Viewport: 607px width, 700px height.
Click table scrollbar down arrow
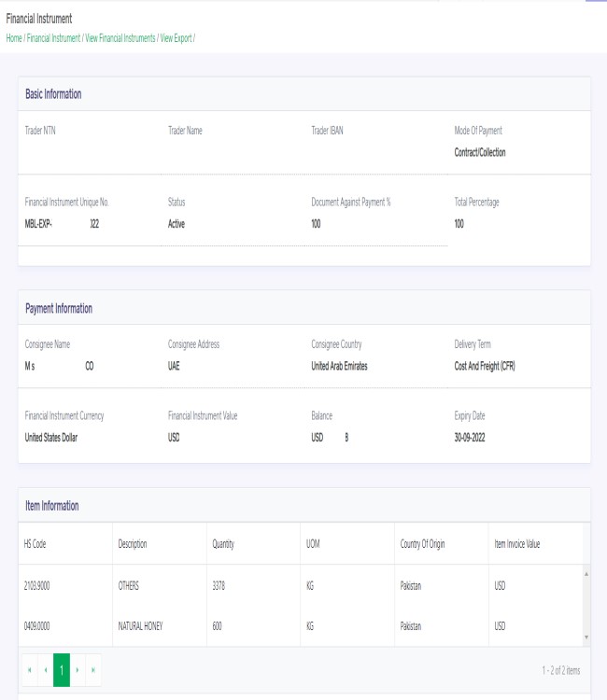tap(586, 637)
